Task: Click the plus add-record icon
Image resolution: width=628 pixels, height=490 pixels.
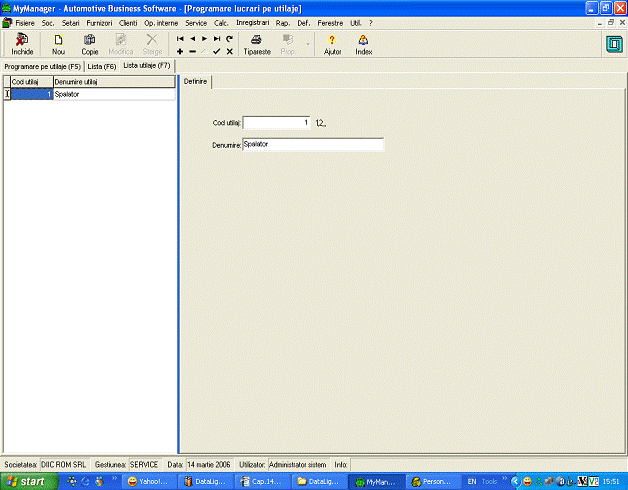Action: [x=180, y=51]
